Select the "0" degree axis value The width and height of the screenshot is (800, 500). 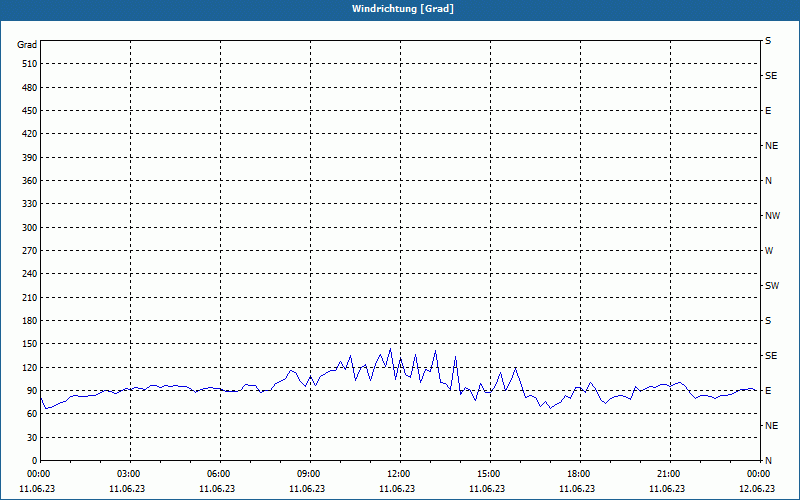35,461
